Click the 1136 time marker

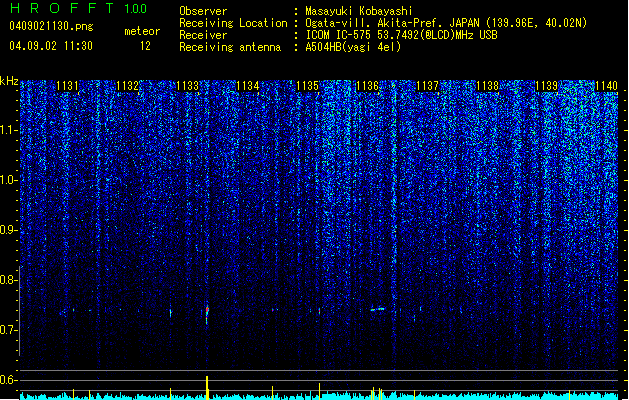[367, 86]
